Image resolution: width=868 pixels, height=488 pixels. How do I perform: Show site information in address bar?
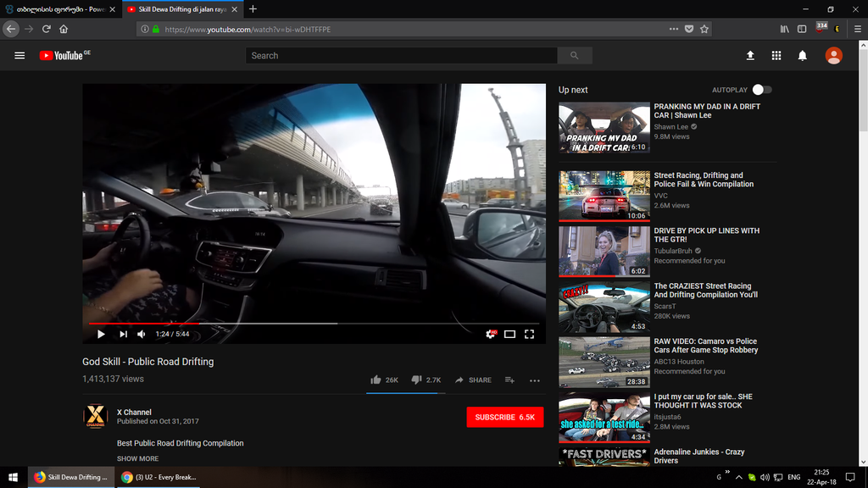click(x=144, y=29)
